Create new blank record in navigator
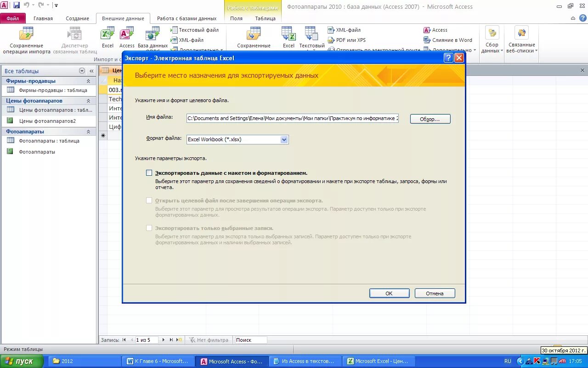The image size is (588, 368). tap(179, 340)
